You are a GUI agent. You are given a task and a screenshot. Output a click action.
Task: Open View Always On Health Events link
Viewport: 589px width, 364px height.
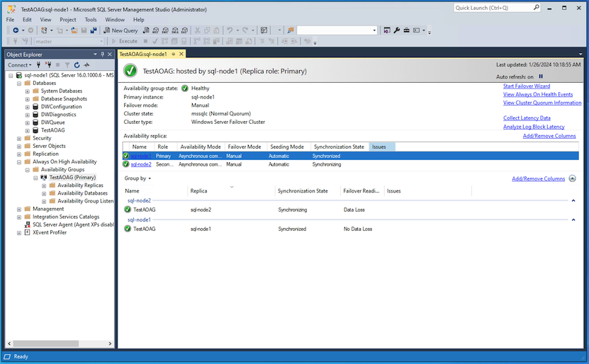point(538,95)
